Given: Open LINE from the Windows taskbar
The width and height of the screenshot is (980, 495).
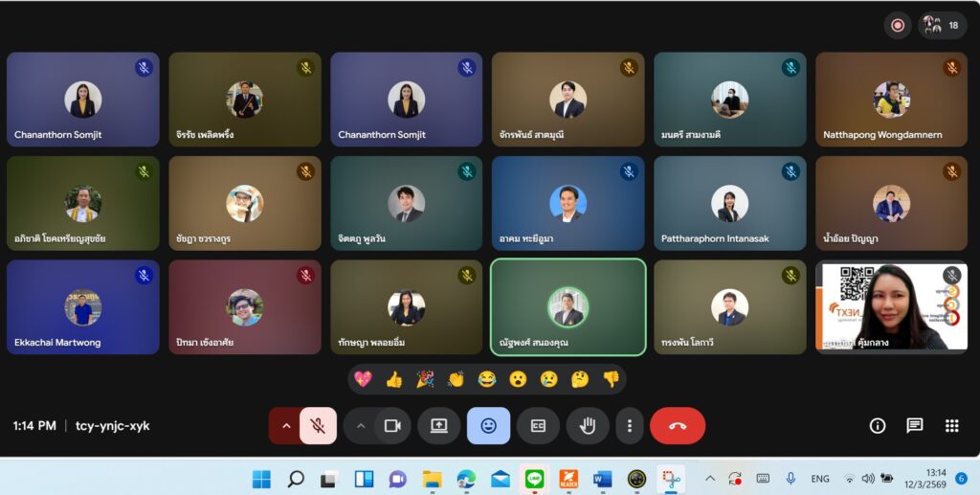Looking at the screenshot, I should tap(534, 479).
